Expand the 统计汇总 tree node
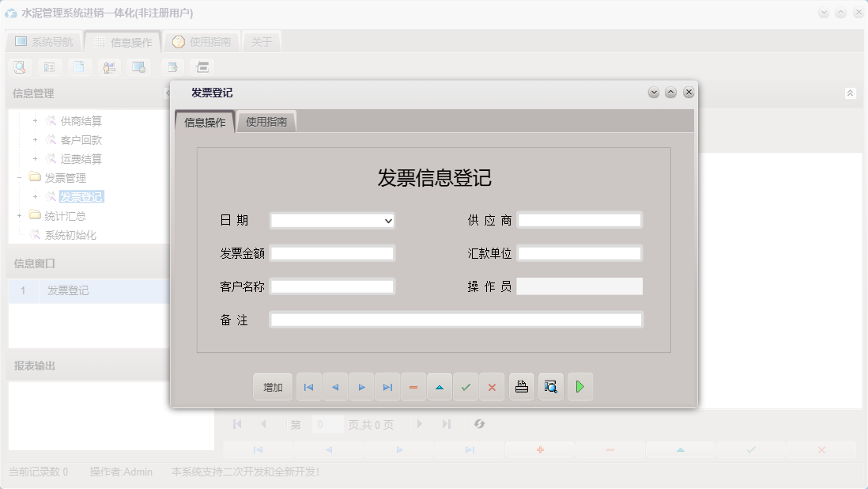This screenshot has width=868, height=489. point(19,215)
